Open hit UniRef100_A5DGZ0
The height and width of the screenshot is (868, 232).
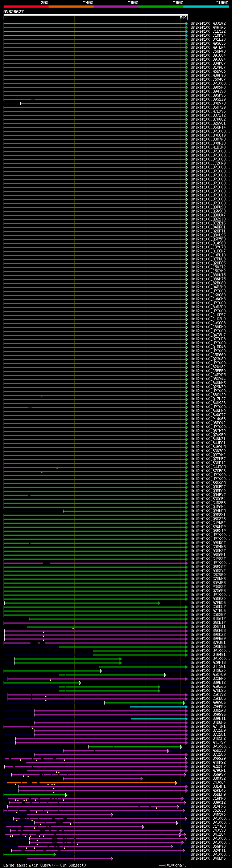[x=208, y=599]
